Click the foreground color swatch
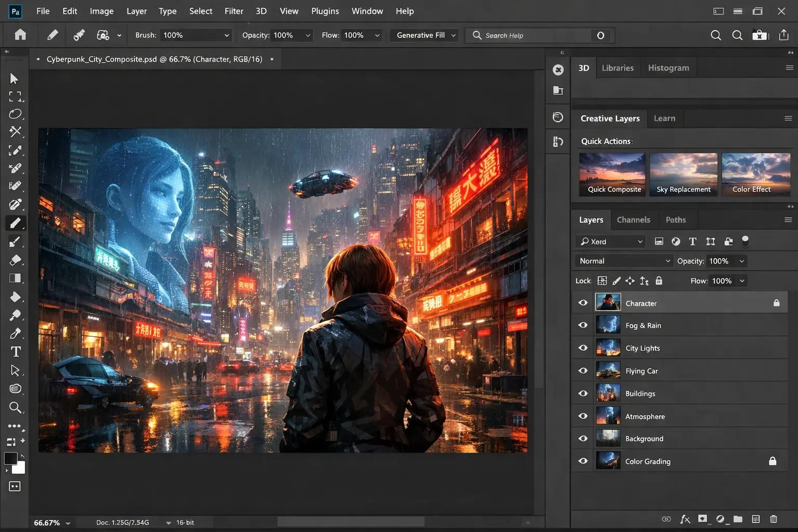The image size is (798, 532). click(x=11, y=456)
